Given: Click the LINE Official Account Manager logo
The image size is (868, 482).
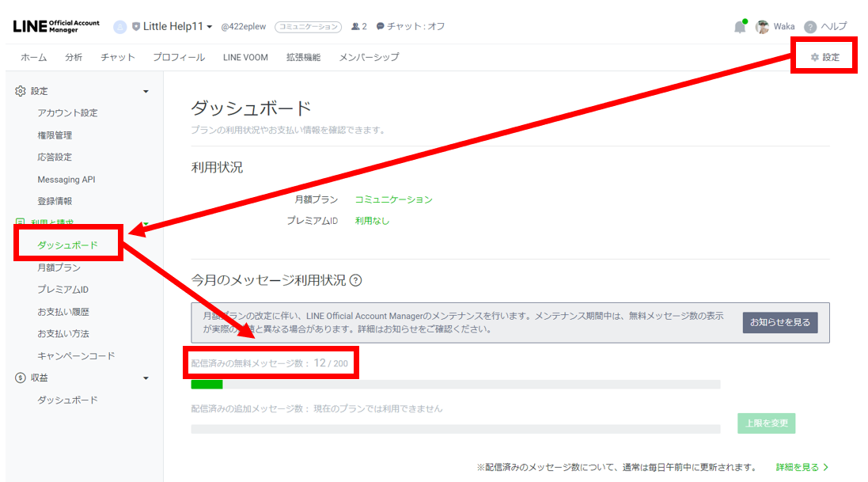Looking at the screenshot, I should point(56,26).
